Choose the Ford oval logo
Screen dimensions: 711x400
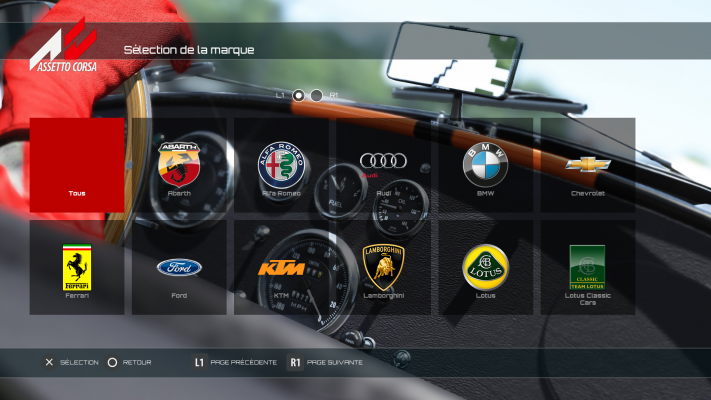click(x=179, y=268)
